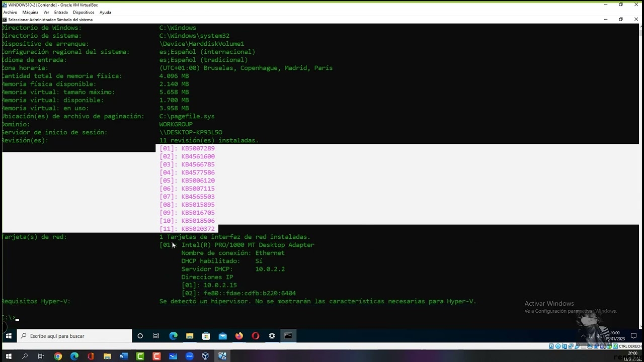Open the Dispositivos menu
Viewport: 644px width, 362px height.
pos(84,12)
